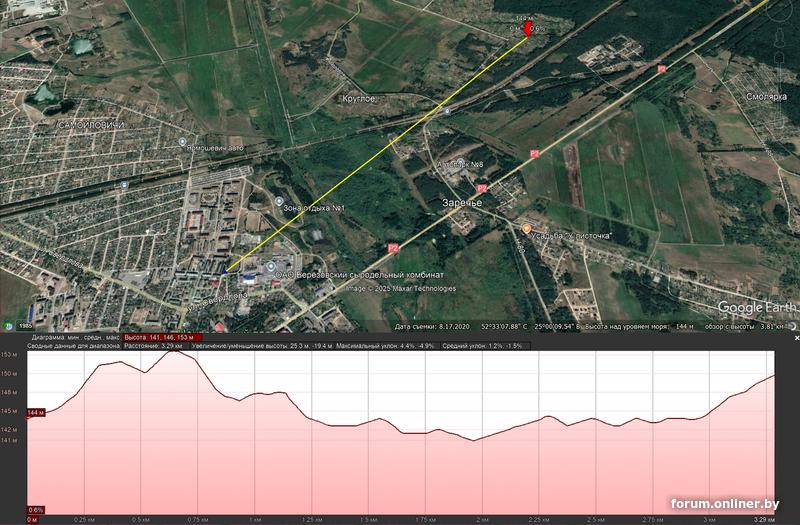Click the Смолярка map label
The height and width of the screenshot is (525, 800).
pyautogui.click(x=766, y=96)
